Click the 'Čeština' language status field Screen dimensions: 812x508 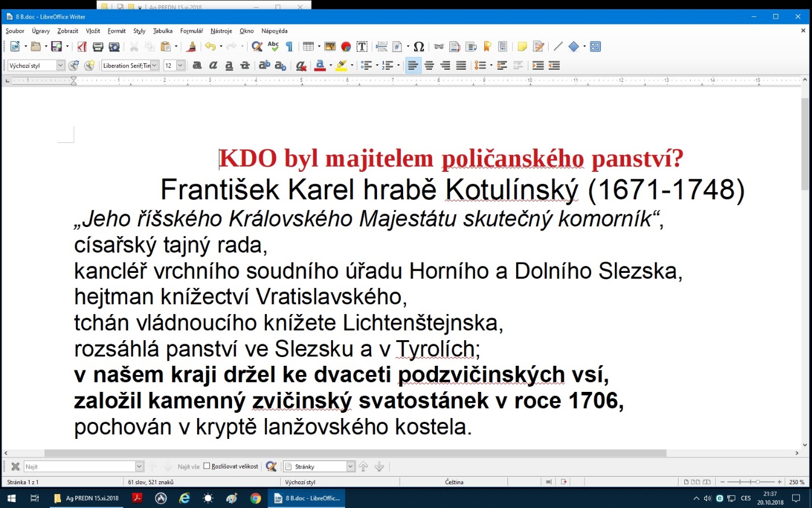pyautogui.click(x=454, y=482)
